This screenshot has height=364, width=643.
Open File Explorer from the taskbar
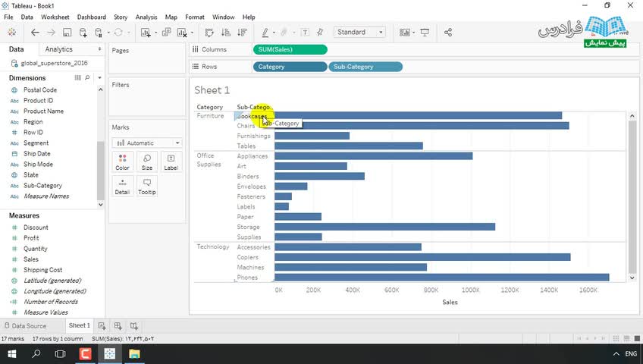coord(134,353)
